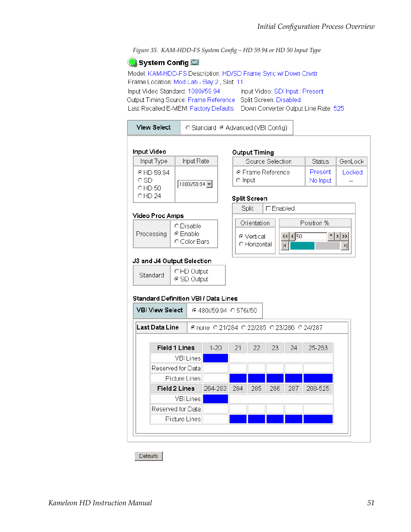
Task: Click the KAM-HDD-FS model link
Action: pos(167,74)
